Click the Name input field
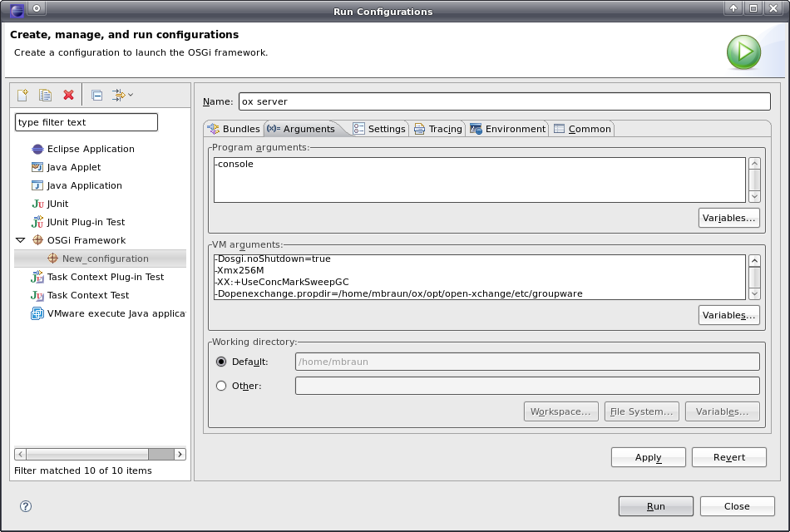 click(x=504, y=101)
